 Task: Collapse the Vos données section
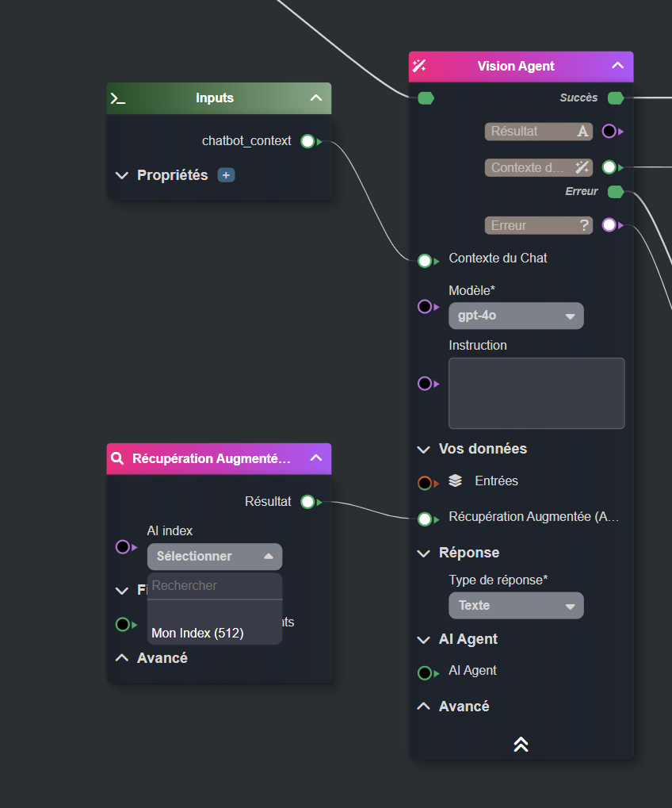click(424, 449)
